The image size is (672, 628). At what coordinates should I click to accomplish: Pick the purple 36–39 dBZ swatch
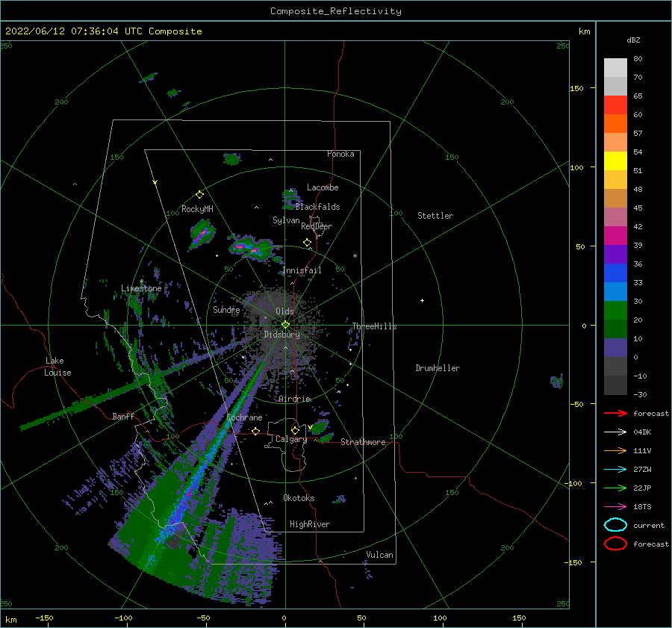pyautogui.click(x=615, y=255)
